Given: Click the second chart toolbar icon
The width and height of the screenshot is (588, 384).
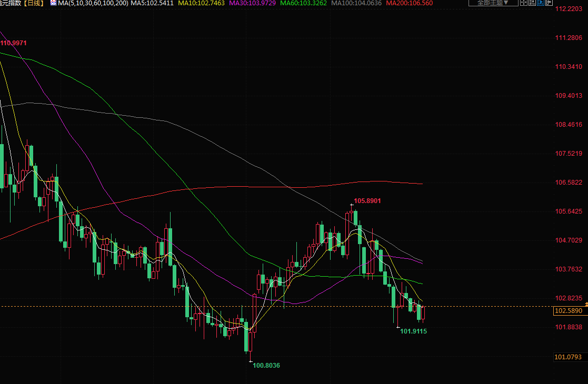Looking at the screenshot, I should point(531,3).
